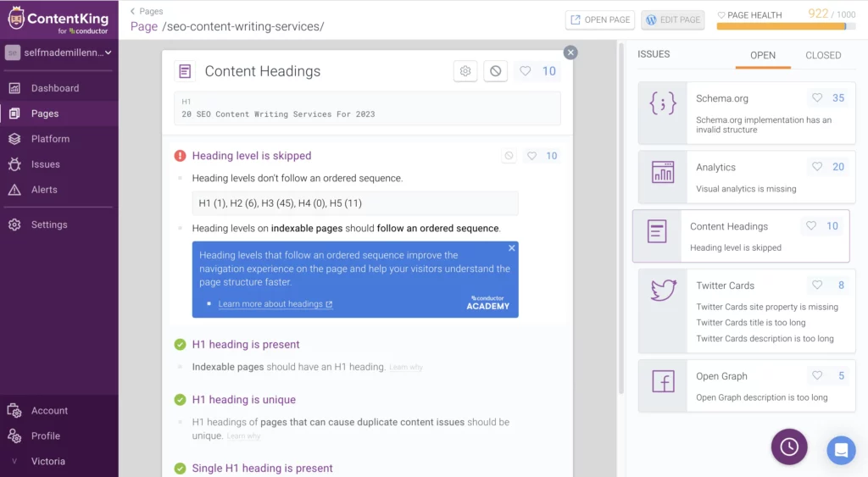Click the Twitter bird icon
This screenshot has height=477, width=868.
(x=662, y=291)
